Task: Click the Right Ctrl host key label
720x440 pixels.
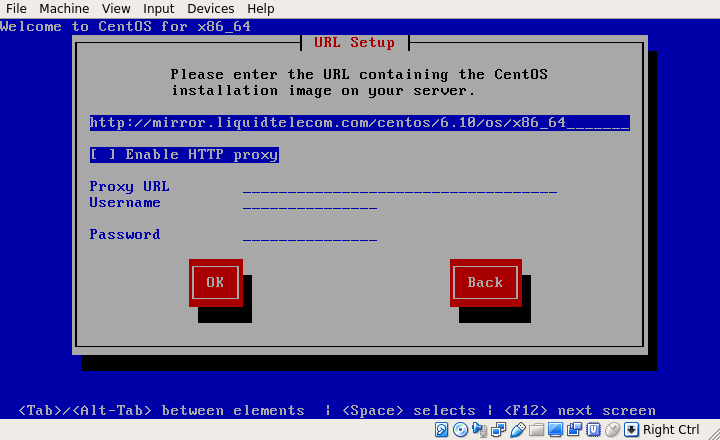Action: coord(671,430)
